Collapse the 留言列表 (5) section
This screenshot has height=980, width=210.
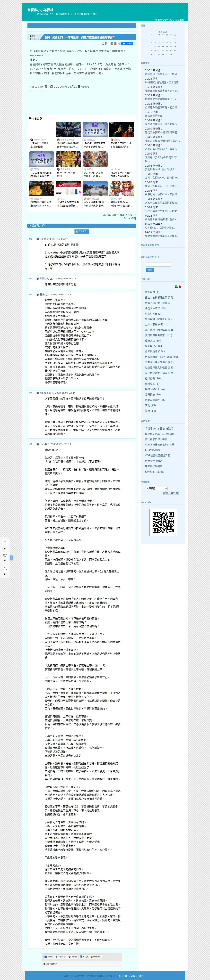[30, 226]
